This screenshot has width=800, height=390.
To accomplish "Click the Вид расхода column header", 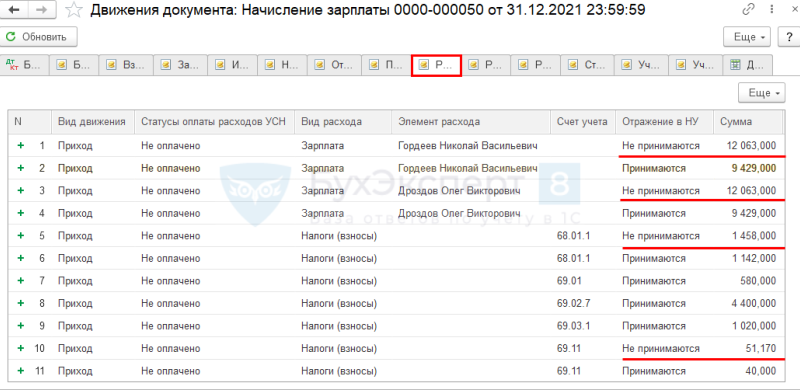I will click(343, 121).
